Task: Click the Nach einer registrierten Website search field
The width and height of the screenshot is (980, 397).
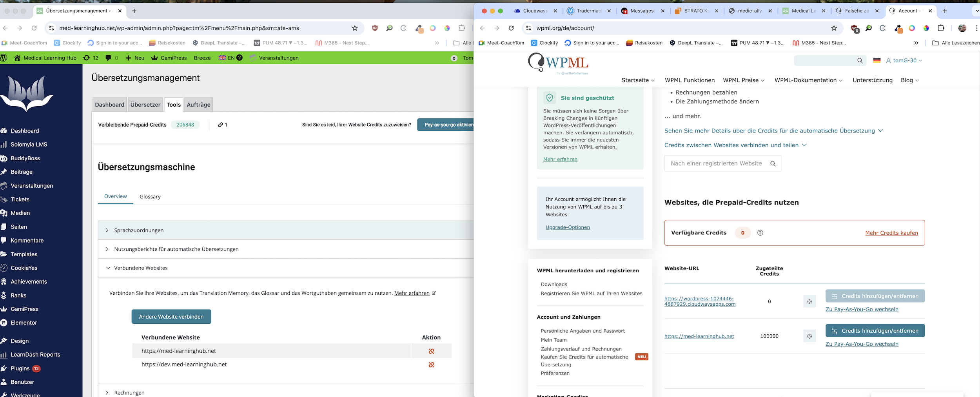Action: 722,163
